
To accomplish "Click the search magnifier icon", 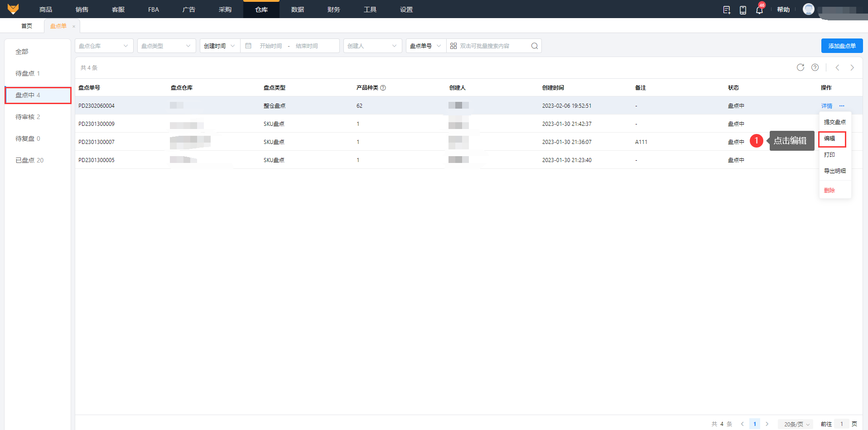I will point(535,46).
